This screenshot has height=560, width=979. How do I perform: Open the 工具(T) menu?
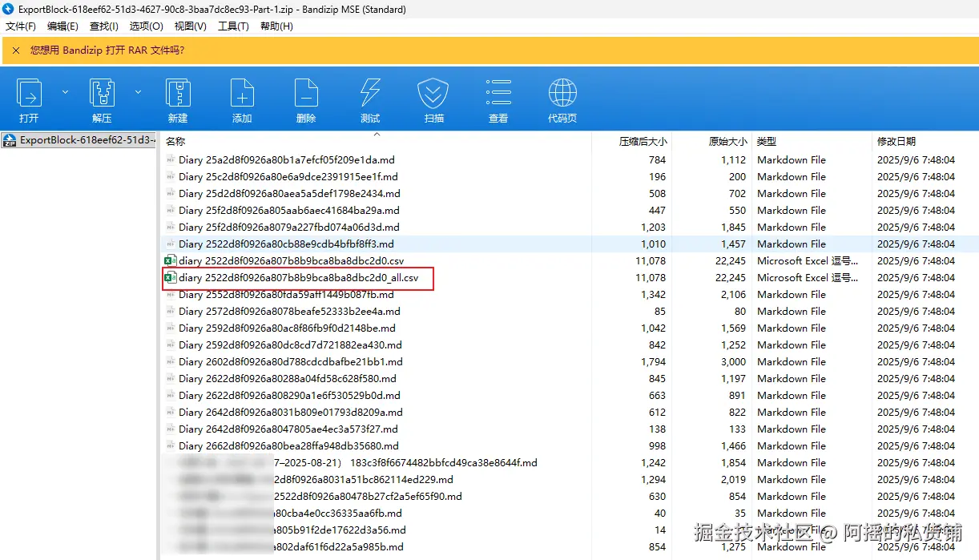[233, 26]
